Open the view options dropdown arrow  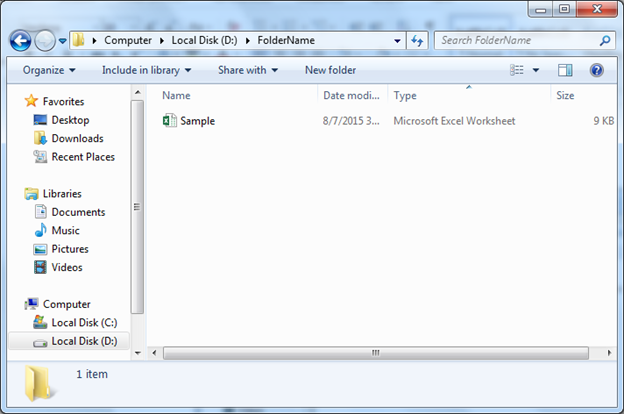coord(536,70)
